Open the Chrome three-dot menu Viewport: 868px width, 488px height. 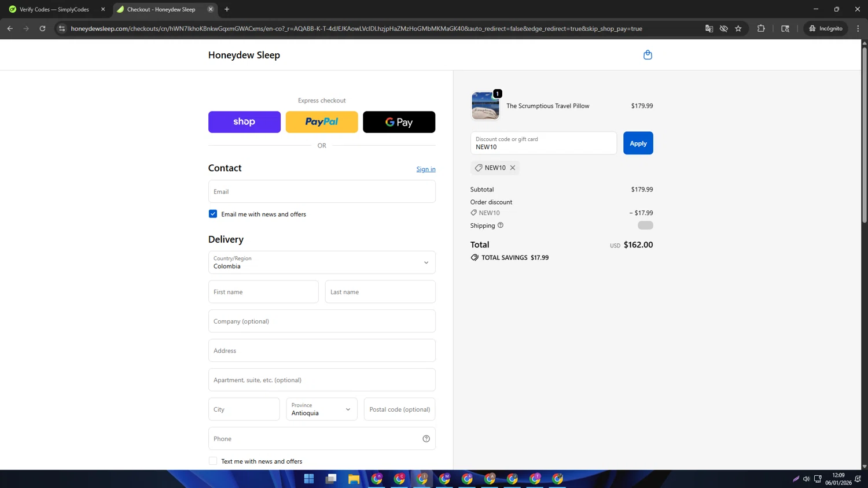coord(858,28)
